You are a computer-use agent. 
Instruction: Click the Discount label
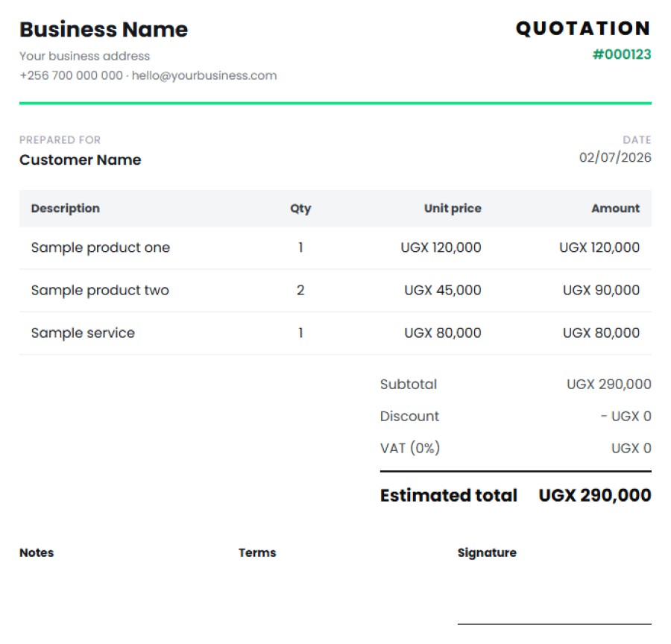tap(409, 417)
